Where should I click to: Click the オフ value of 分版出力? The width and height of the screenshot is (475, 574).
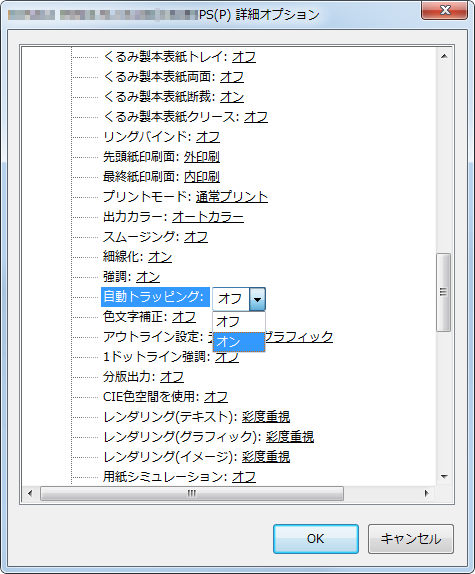(x=172, y=377)
